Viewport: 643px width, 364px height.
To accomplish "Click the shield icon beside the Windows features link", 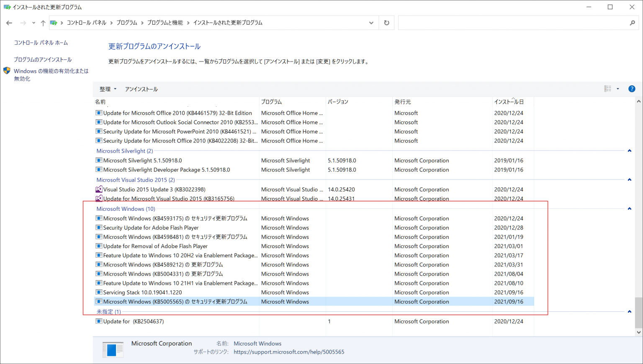I will 6,70.
